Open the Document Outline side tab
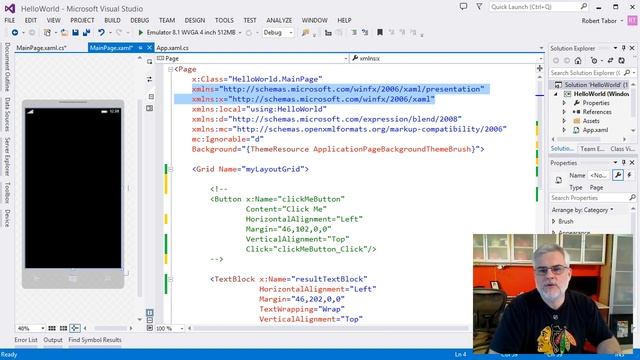The width and height of the screenshot is (640, 360). 7,67
